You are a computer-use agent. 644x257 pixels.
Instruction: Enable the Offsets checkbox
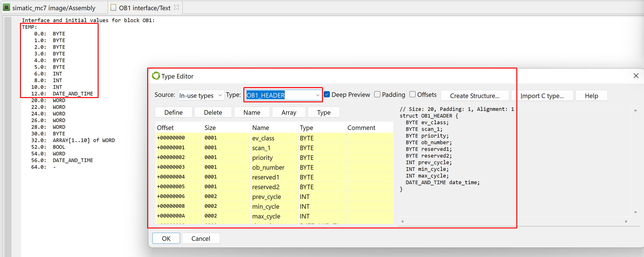pyautogui.click(x=413, y=94)
